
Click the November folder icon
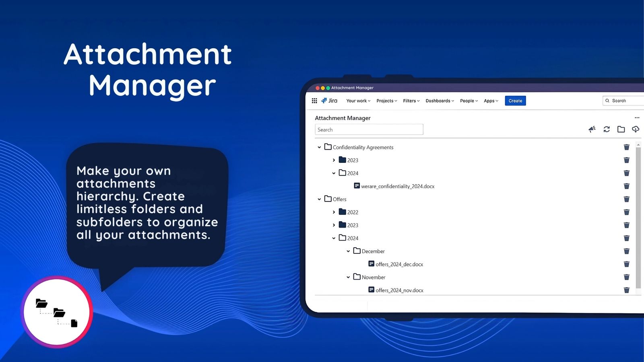(357, 277)
